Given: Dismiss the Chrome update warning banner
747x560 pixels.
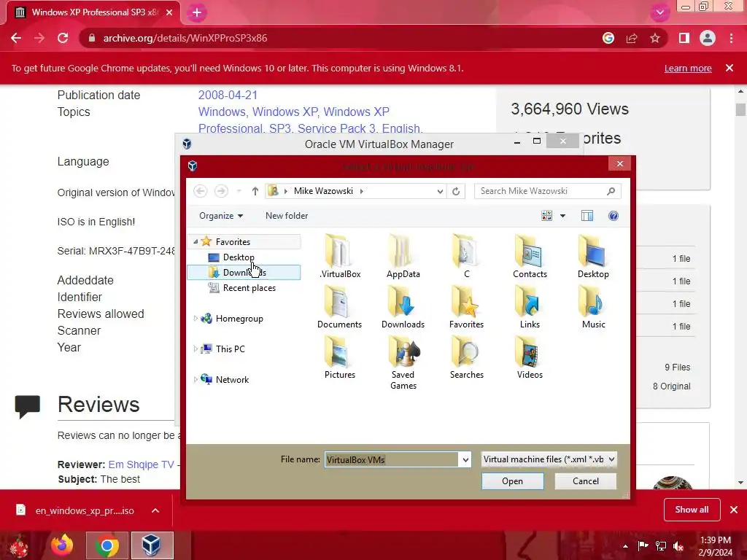Looking at the screenshot, I should 729,68.
